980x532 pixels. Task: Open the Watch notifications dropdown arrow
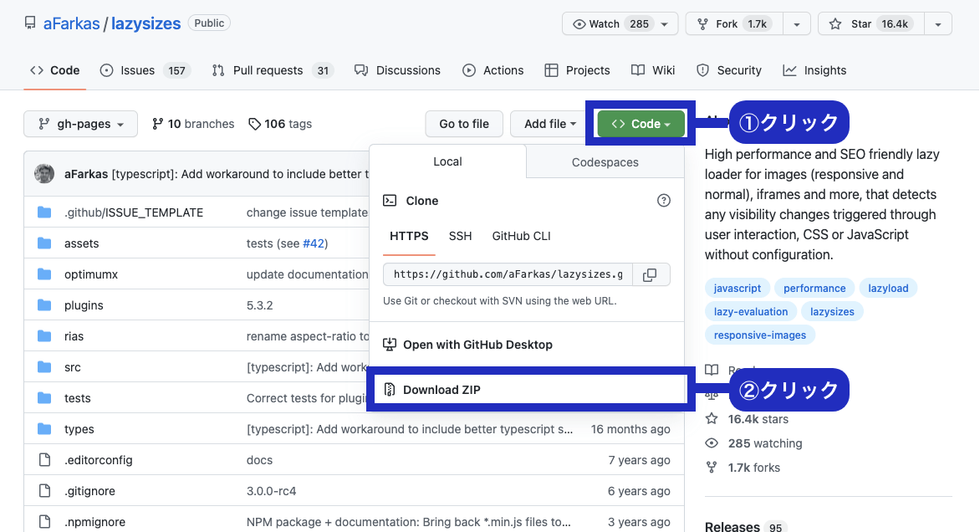pos(665,23)
